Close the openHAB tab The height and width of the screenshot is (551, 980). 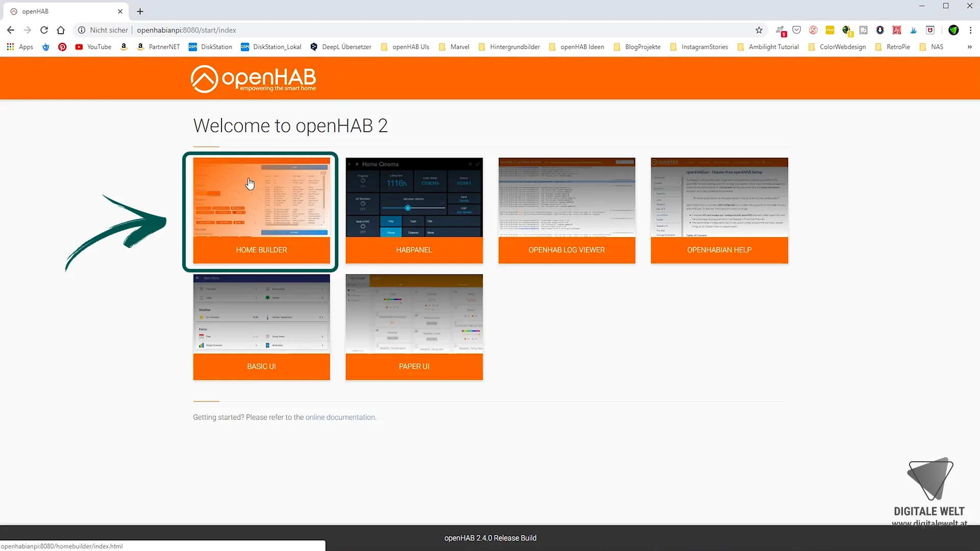120,11
